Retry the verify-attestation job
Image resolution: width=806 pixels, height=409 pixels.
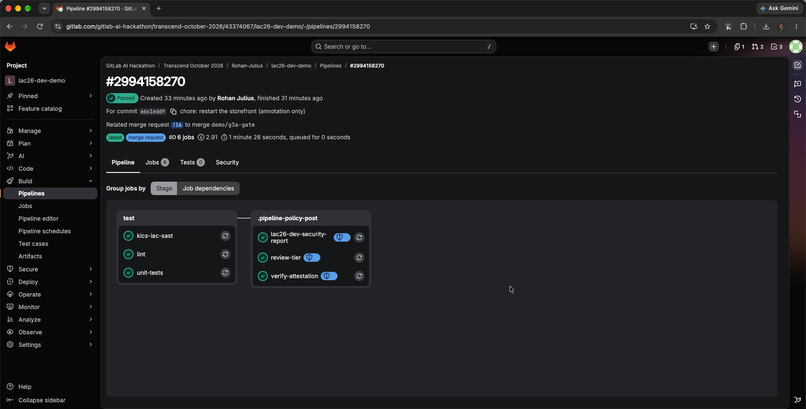(359, 276)
